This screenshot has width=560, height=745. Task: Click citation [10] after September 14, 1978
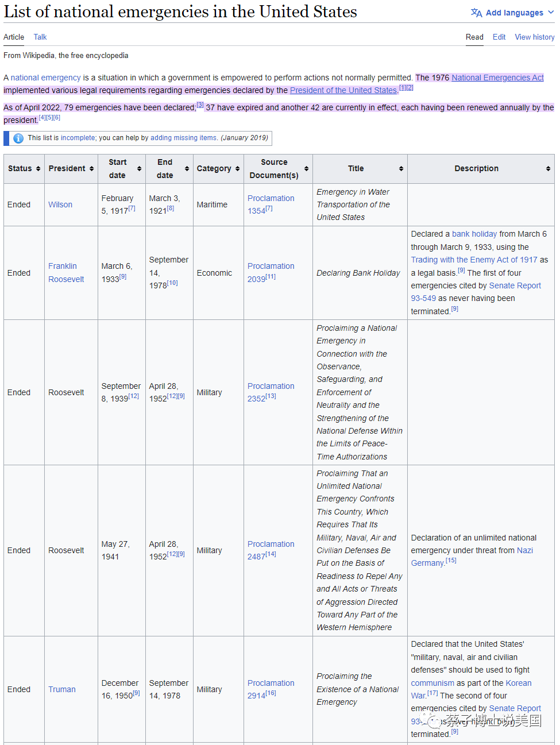[x=172, y=283]
